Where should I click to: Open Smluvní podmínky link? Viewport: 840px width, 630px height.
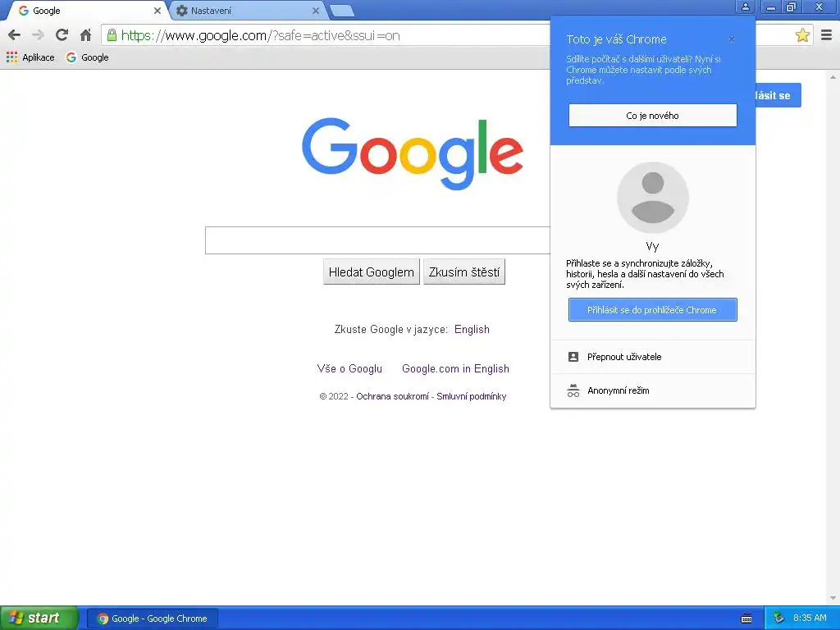[x=471, y=396]
